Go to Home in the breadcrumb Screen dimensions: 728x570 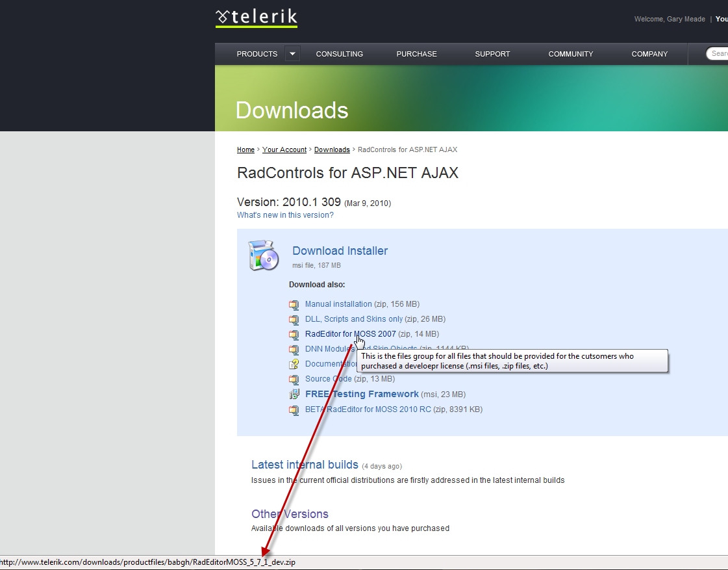tap(245, 149)
